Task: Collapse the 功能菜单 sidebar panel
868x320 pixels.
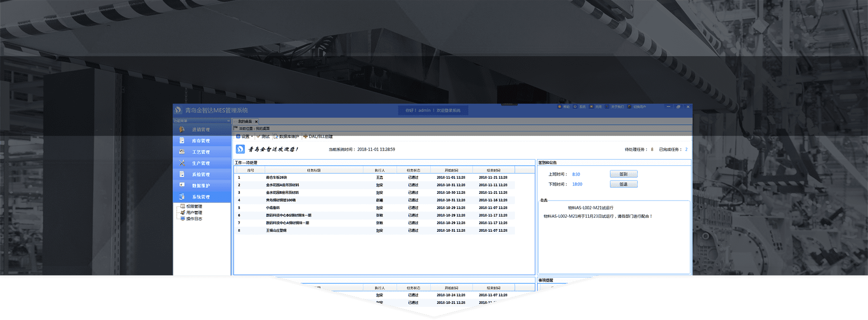Action: pyautogui.click(x=228, y=121)
